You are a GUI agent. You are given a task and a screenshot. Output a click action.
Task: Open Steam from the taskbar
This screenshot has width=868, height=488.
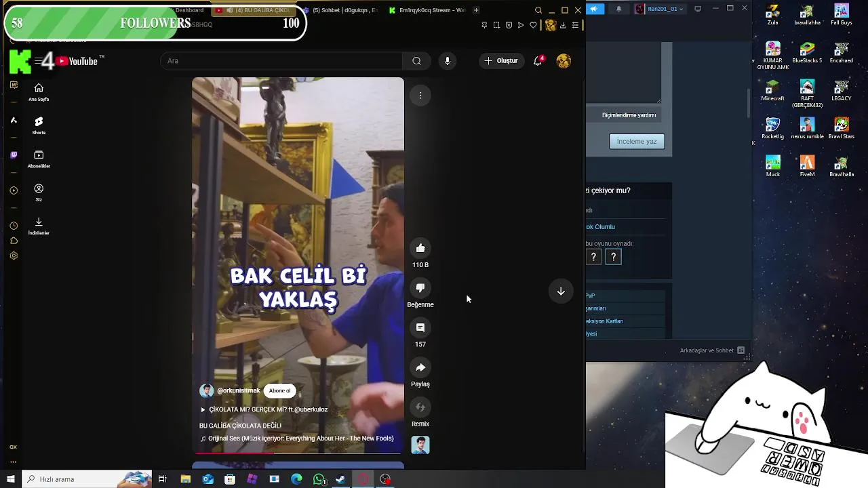[x=341, y=479]
